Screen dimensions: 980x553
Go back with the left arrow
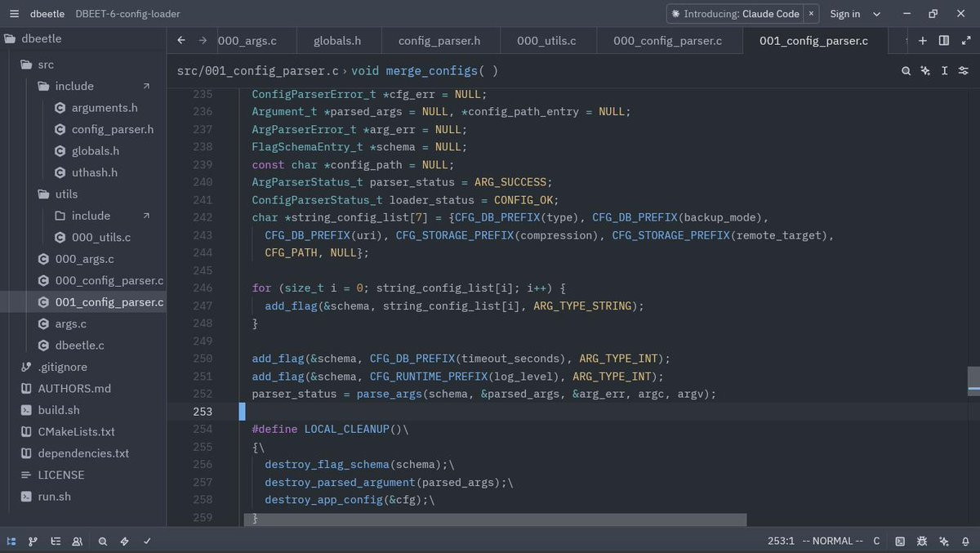tap(181, 41)
